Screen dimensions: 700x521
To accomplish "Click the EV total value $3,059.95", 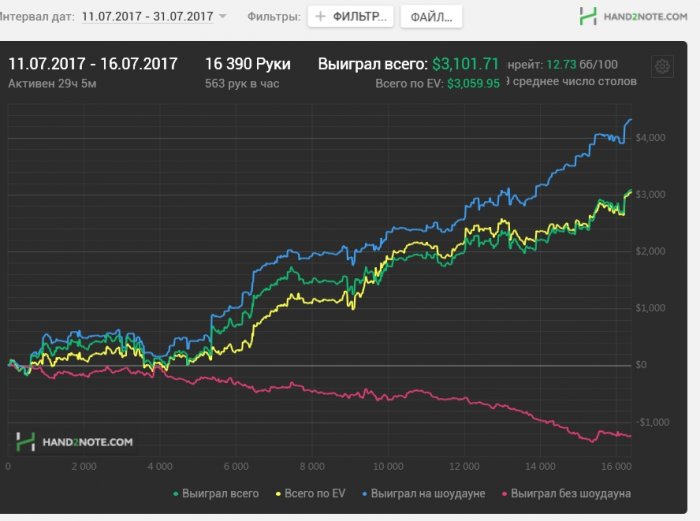I will [473, 83].
